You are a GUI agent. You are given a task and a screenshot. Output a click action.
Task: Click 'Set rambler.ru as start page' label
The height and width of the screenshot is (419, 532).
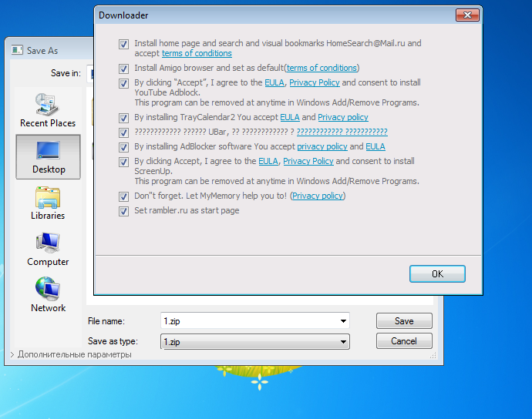point(187,210)
